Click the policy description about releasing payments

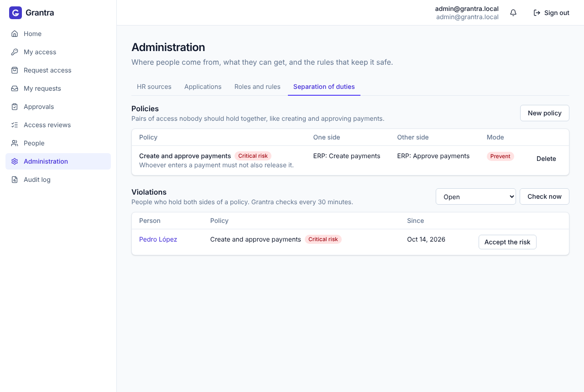pos(216,165)
